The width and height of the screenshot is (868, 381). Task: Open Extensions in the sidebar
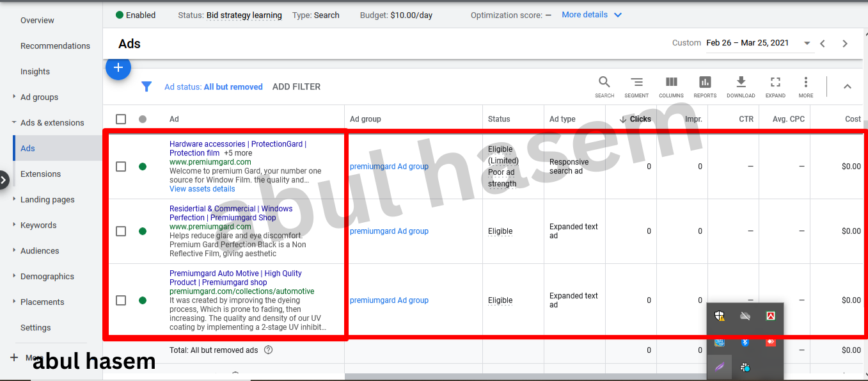click(40, 174)
